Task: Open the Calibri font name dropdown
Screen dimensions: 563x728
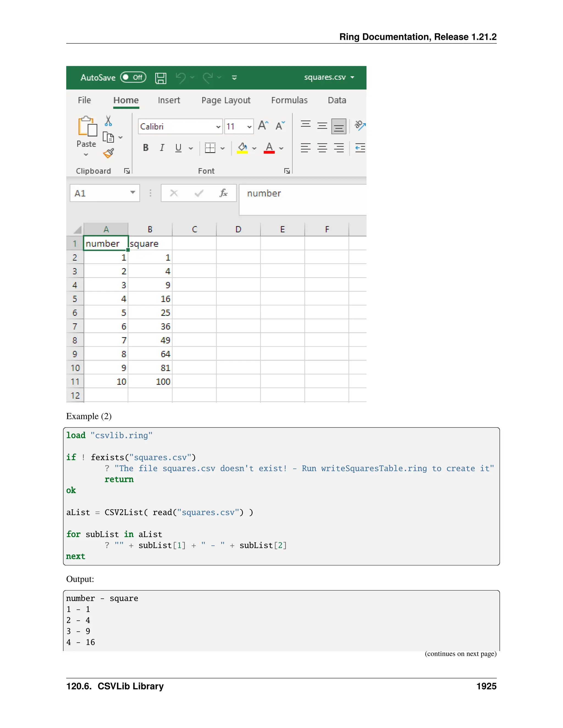Action: [x=218, y=127]
